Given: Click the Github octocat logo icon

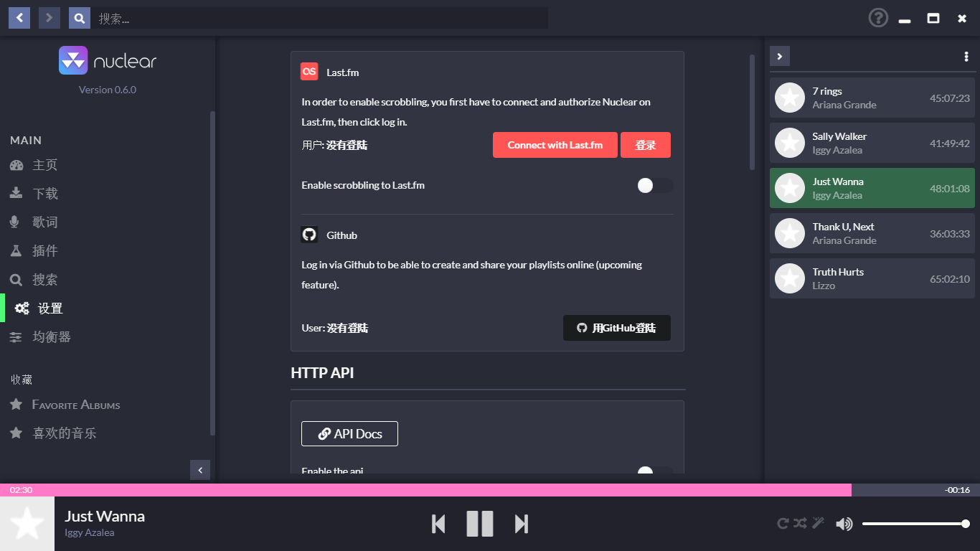Looking at the screenshot, I should (309, 235).
